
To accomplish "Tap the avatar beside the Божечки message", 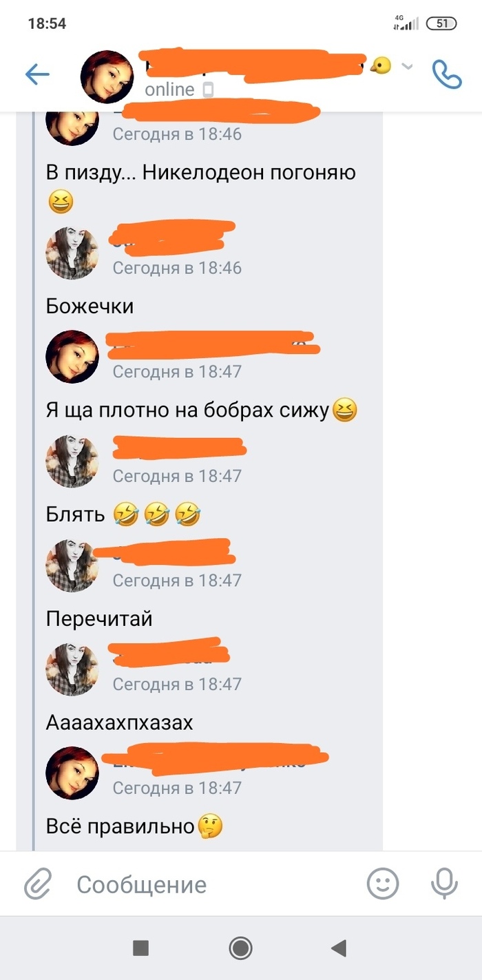I will coord(72,253).
